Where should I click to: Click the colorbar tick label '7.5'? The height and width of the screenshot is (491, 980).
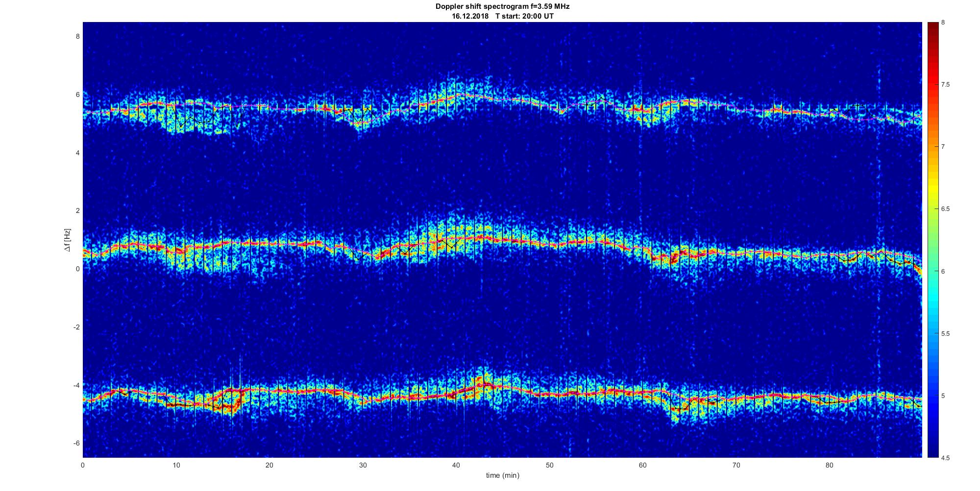coord(946,85)
